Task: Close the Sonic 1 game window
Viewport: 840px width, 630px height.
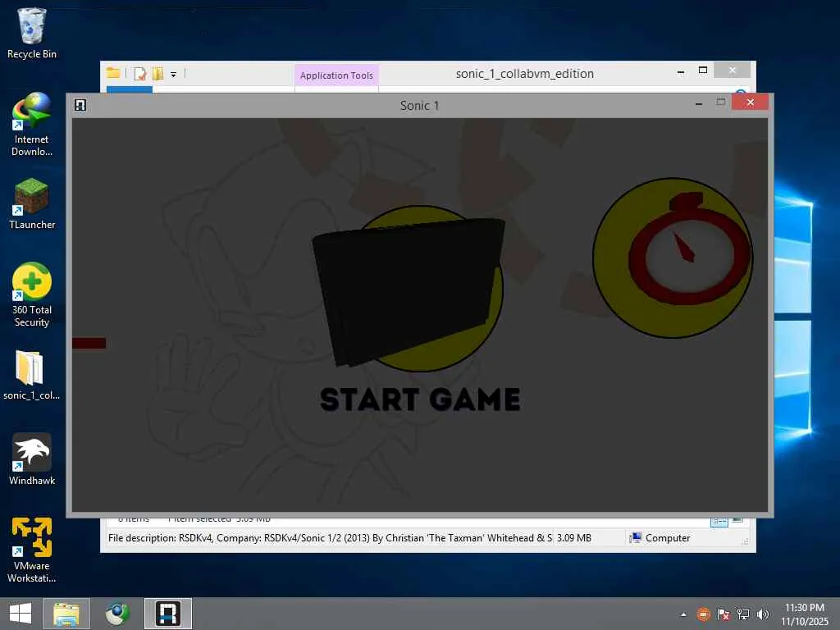Action: pos(750,102)
